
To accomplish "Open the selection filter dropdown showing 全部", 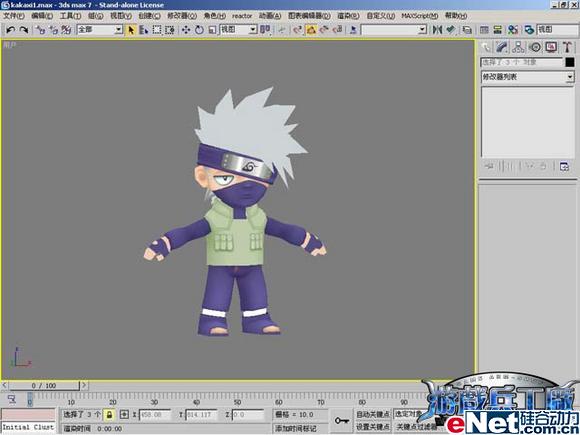I will pyautogui.click(x=100, y=30).
